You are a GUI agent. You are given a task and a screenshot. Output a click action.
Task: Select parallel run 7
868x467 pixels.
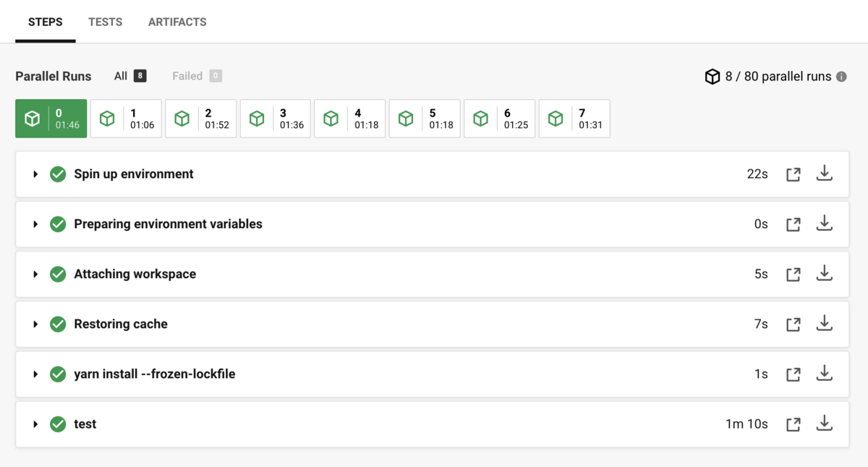coord(574,119)
